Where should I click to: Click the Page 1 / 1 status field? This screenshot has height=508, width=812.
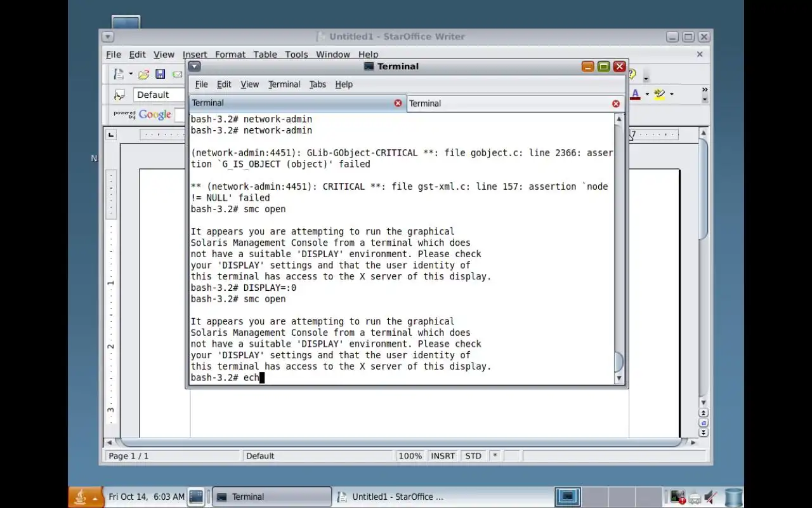coord(173,456)
